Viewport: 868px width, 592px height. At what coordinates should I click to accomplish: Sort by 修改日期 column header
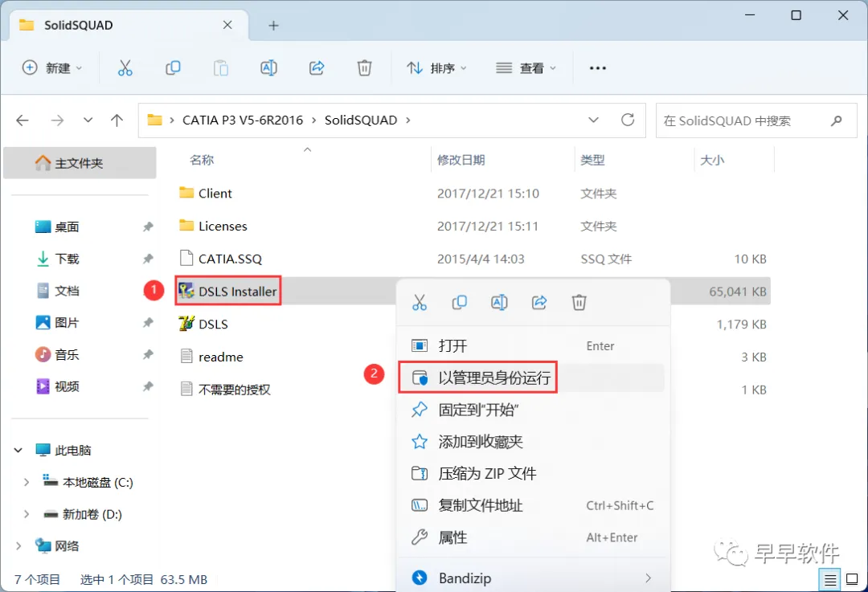click(x=461, y=160)
